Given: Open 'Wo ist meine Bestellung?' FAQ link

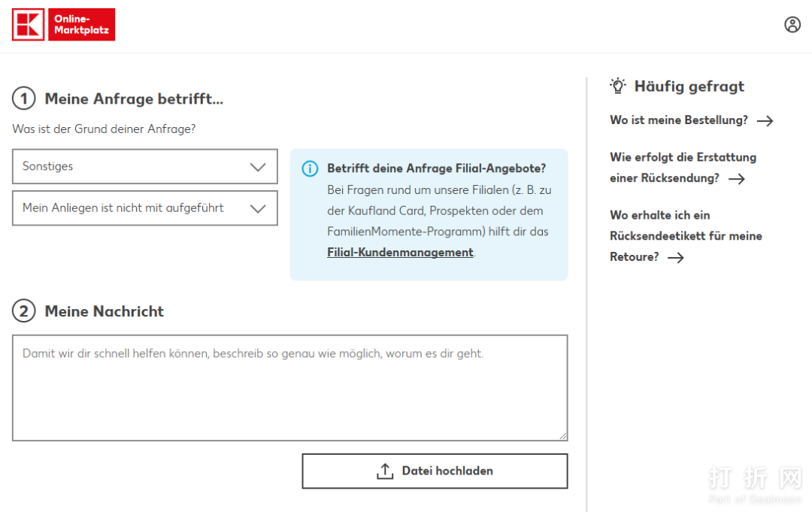Looking at the screenshot, I should coord(678,120).
